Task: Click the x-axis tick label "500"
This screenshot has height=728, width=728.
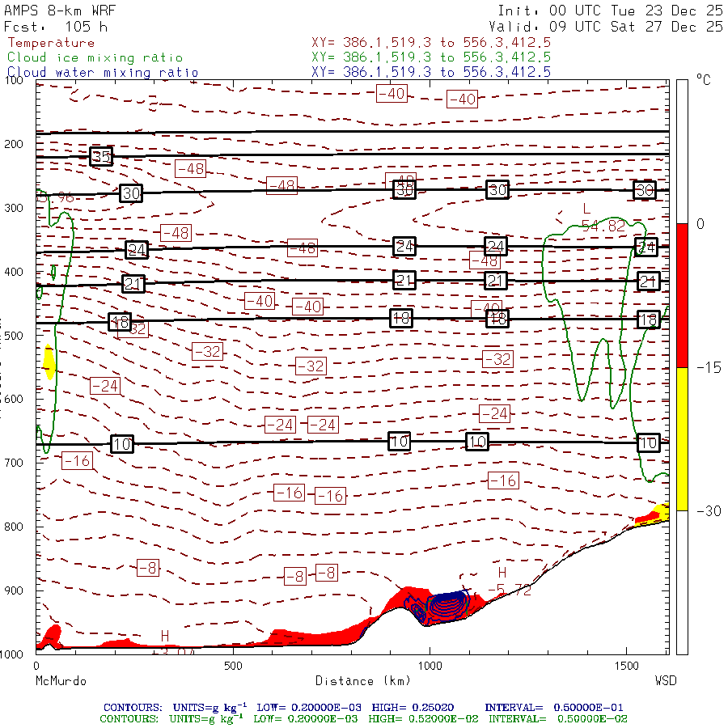Action: pyautogui.click(x=233, y=666)
